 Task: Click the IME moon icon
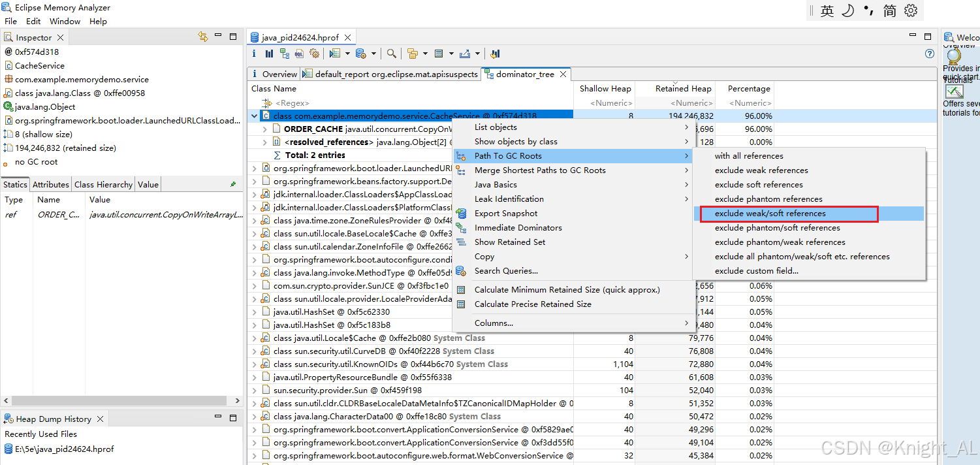pyautogui.click(x=847, y=10)
